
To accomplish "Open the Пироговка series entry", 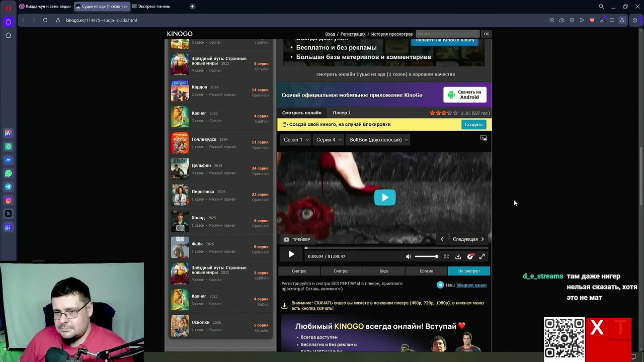I will [x=220, y=195].
